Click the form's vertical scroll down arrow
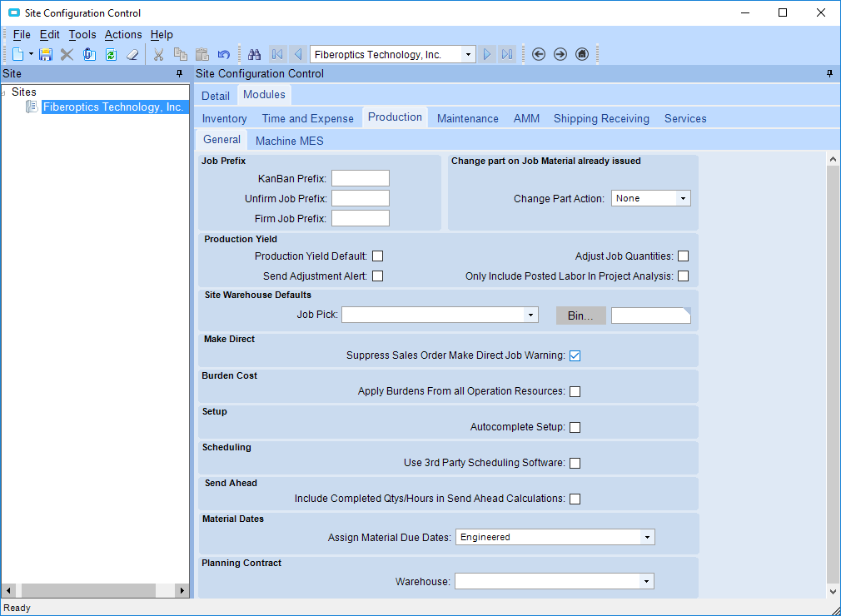The height and width of the screenshot is (616, 841). point(833,592)
